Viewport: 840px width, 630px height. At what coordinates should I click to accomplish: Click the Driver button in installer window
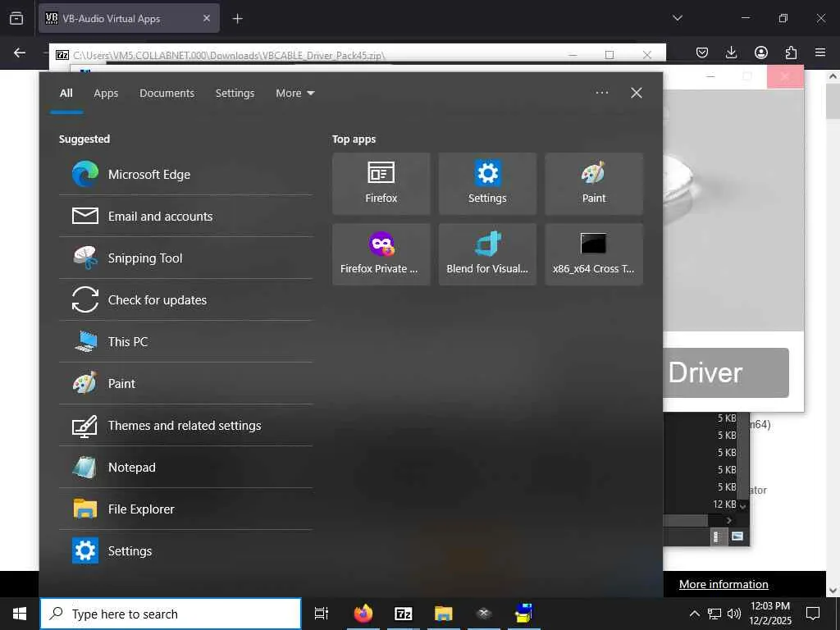click(725, 373)
